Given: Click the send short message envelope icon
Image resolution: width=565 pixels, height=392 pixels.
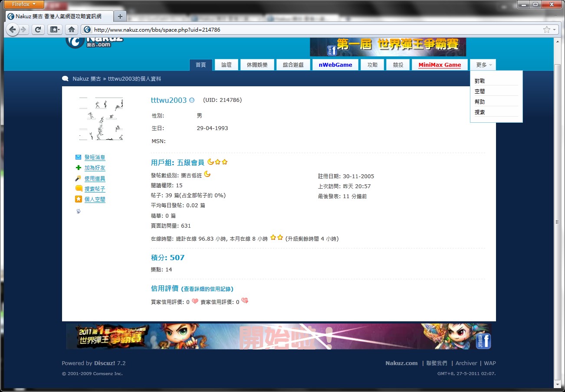Looking at the screenshot, I should point(78,157).
